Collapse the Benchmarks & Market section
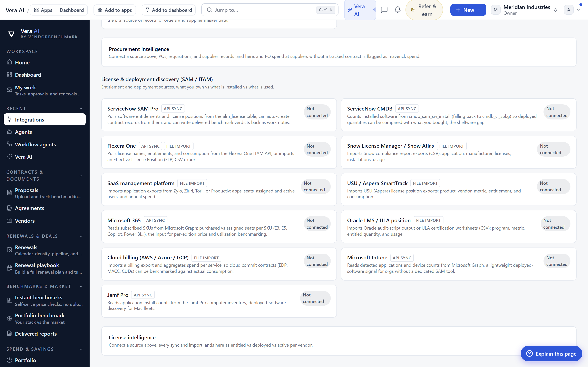The height and width of the screenshot is (367, 588). [x=81, y=286]
